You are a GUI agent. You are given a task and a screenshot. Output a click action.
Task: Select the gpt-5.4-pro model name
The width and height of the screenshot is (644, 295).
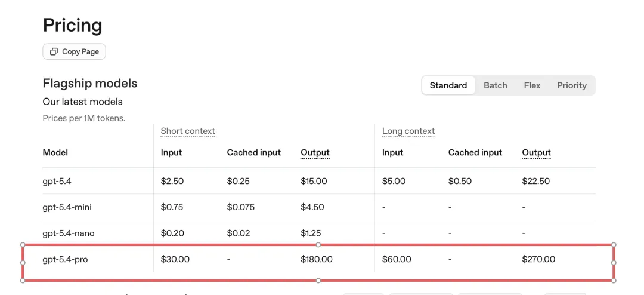pos(65,260)
